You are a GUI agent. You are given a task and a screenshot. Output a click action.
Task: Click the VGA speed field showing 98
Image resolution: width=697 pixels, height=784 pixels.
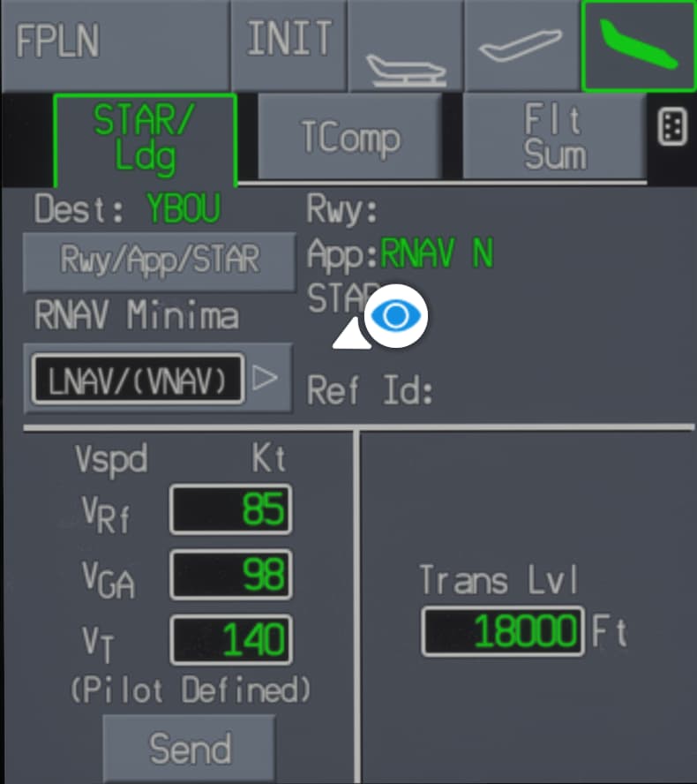coord(231,574)
